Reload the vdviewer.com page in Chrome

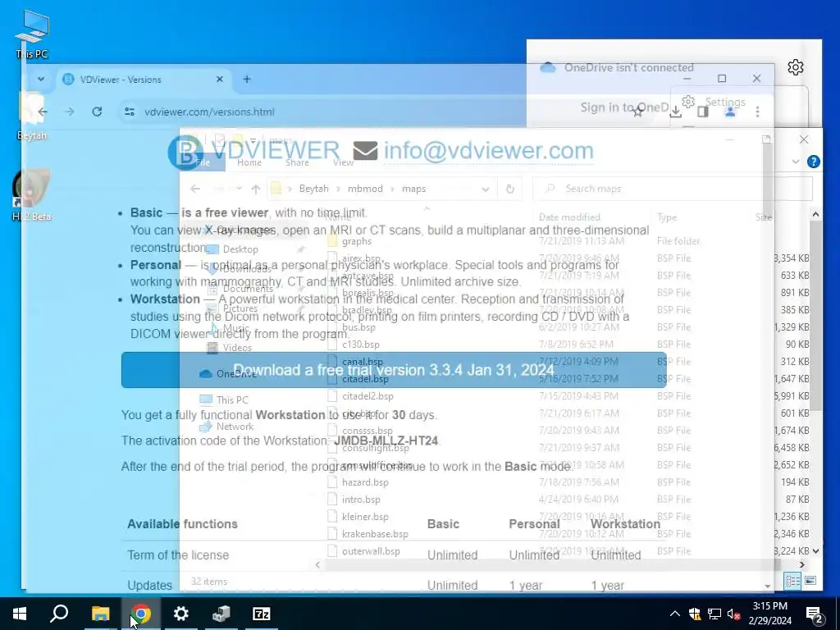point(97,112)
